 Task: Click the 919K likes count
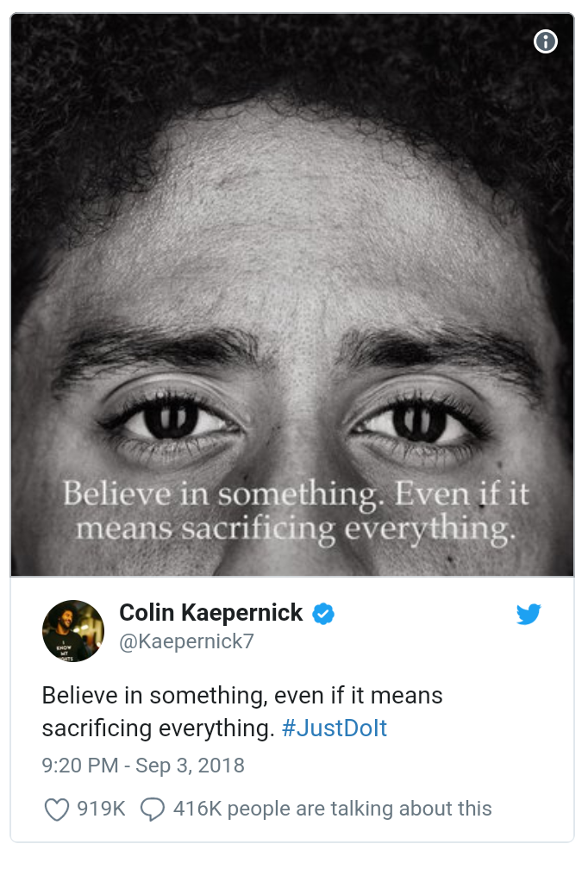tap(102, 809)
